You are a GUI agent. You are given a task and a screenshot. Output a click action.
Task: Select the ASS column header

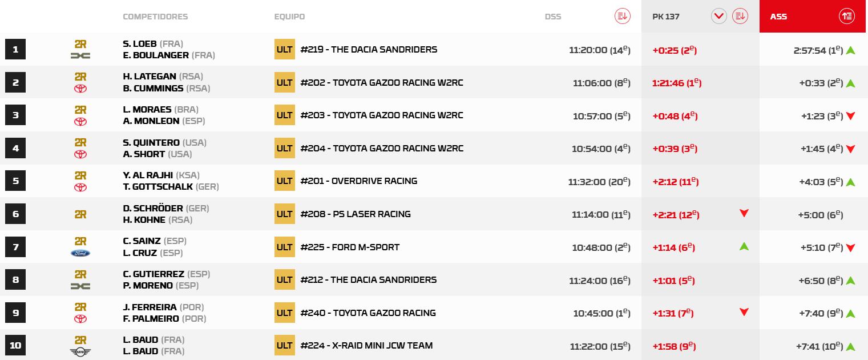coord(778,17)
